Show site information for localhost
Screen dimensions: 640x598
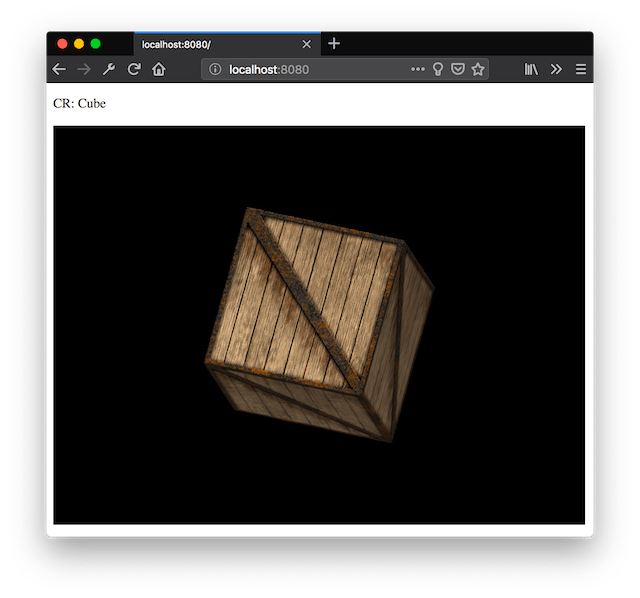pos(215,69)
